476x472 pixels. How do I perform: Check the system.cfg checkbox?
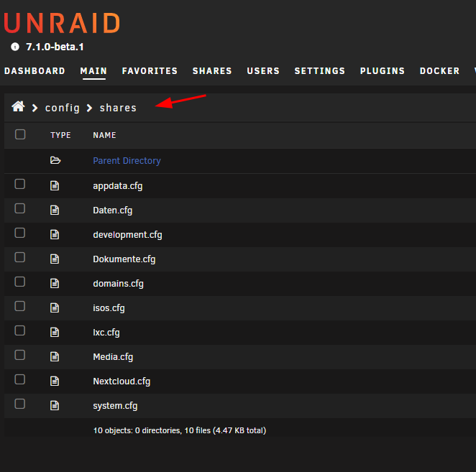click(20, 404)
